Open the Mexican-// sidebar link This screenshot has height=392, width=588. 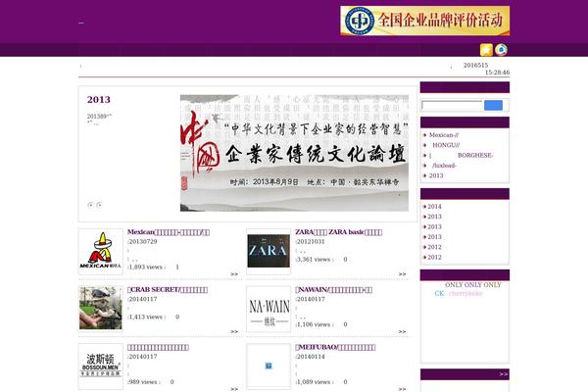[444, 135]
